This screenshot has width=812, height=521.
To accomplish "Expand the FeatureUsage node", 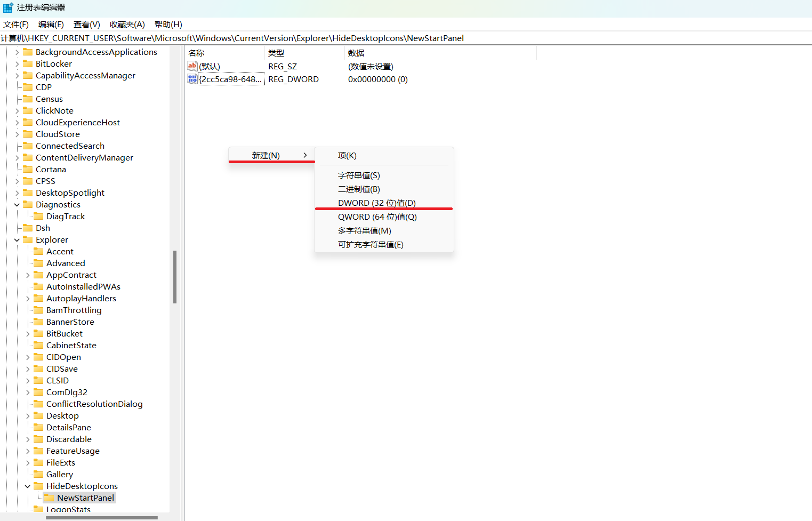I will click(x=28, y=451).
